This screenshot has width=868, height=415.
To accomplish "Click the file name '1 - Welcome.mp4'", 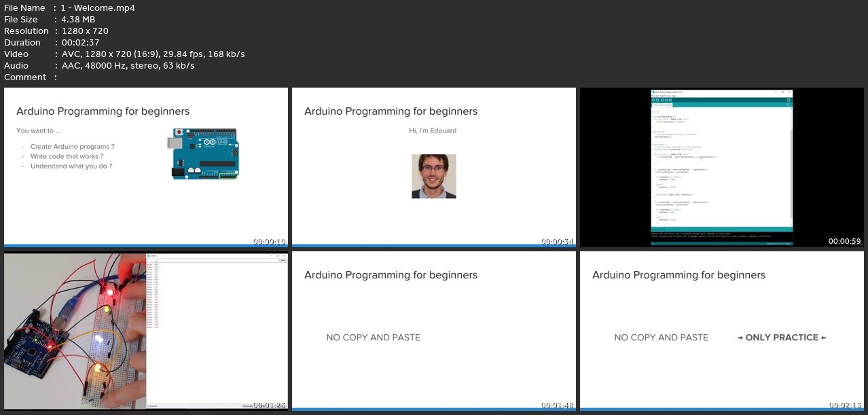I will (97, 8).
